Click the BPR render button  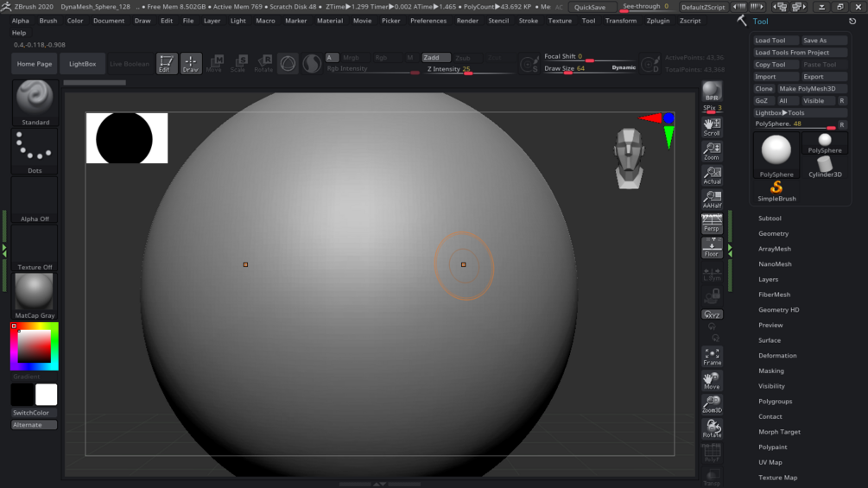(x=712, y=92)
